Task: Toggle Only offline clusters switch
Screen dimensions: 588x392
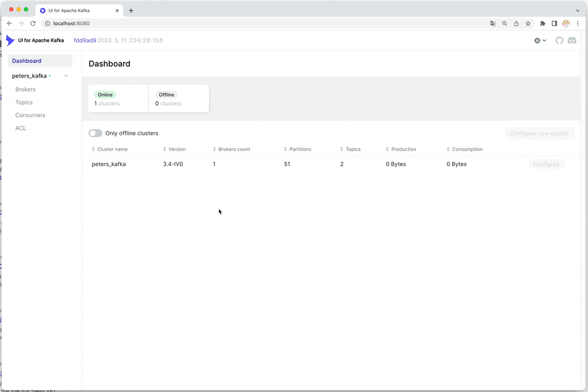Action: 96,133
